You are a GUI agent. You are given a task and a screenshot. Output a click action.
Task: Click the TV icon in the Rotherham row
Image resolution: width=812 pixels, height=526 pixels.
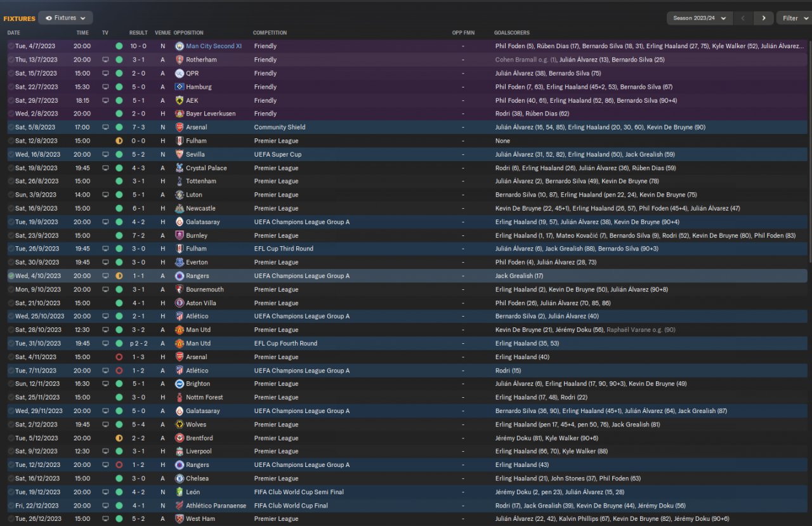[105, 60]
